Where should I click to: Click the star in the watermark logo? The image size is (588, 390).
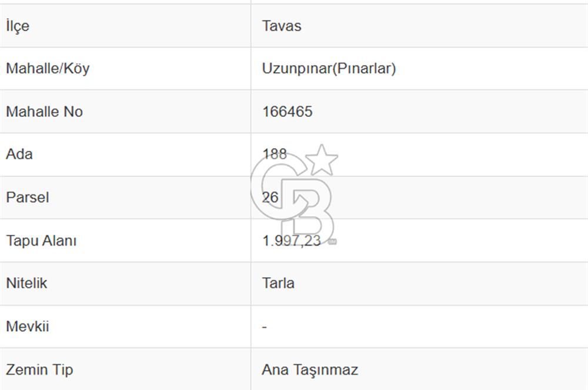(x=322, y=160)
